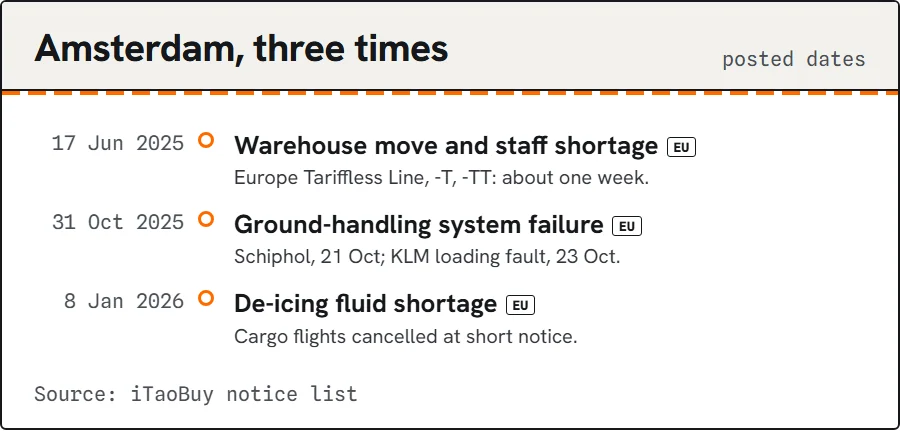Open the De-icing fluid shortage notice
The image size is (900, 431).
[x=365, y=304]
